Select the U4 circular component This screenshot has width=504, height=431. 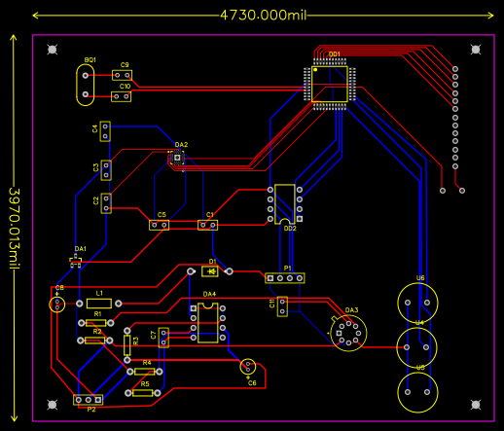point(416,347)
